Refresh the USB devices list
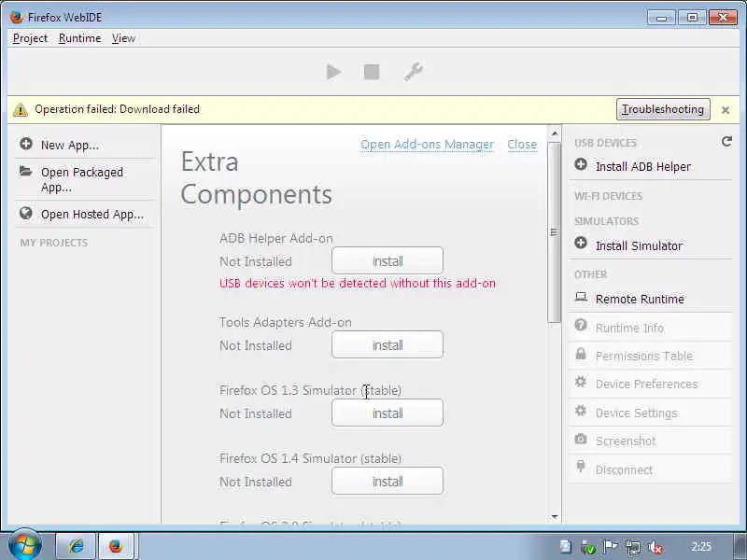The width and height of the screenshot is (747, 560). click(726, 142)
